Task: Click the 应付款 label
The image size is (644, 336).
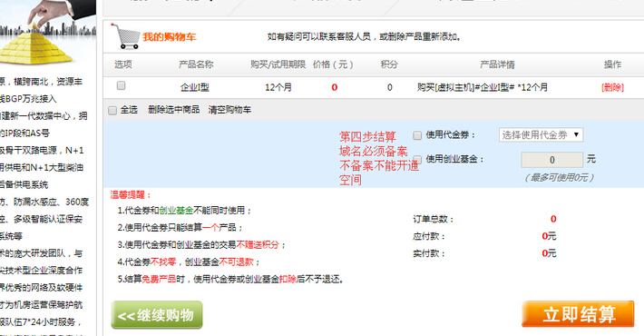Action: pos(429,236)
